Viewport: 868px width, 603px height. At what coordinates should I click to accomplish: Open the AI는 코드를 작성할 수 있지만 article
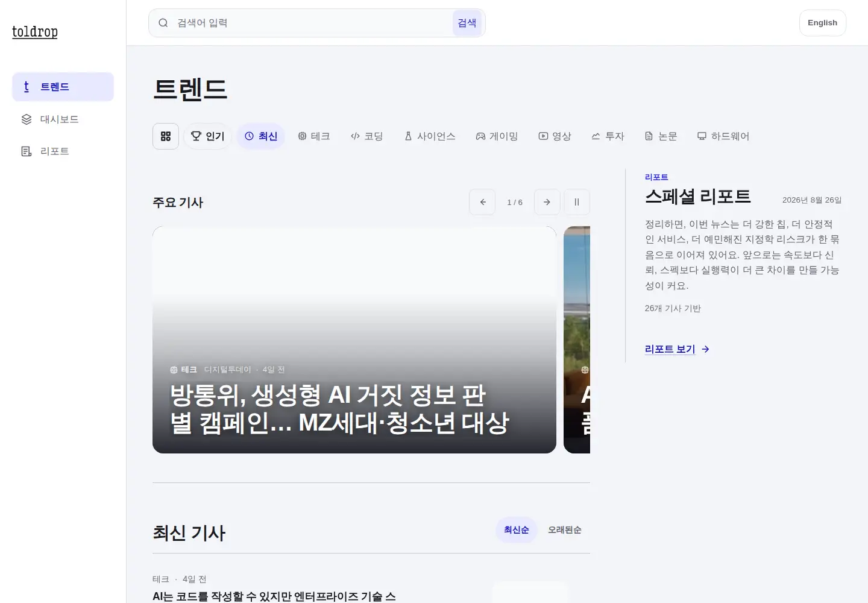(274, 596)
